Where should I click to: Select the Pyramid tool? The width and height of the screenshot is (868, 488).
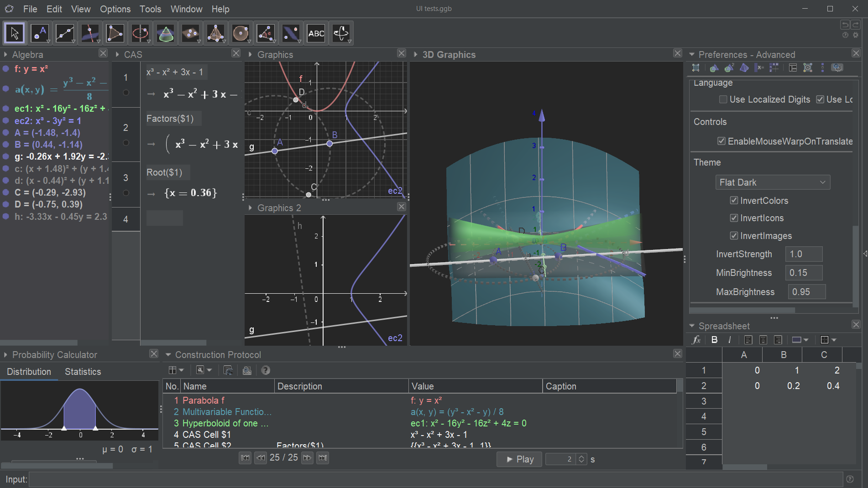click(x=215, y=33)
